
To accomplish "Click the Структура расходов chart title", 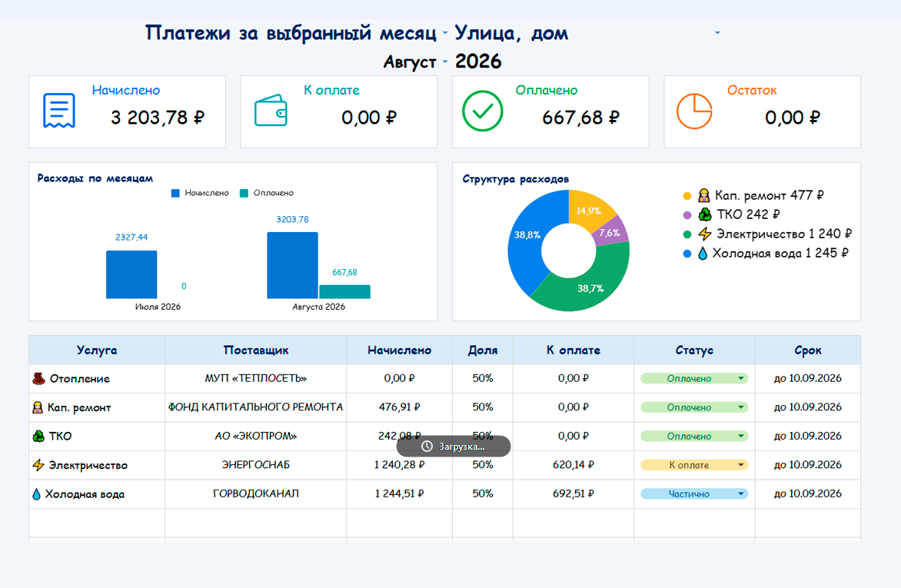I will coord(515,179).
